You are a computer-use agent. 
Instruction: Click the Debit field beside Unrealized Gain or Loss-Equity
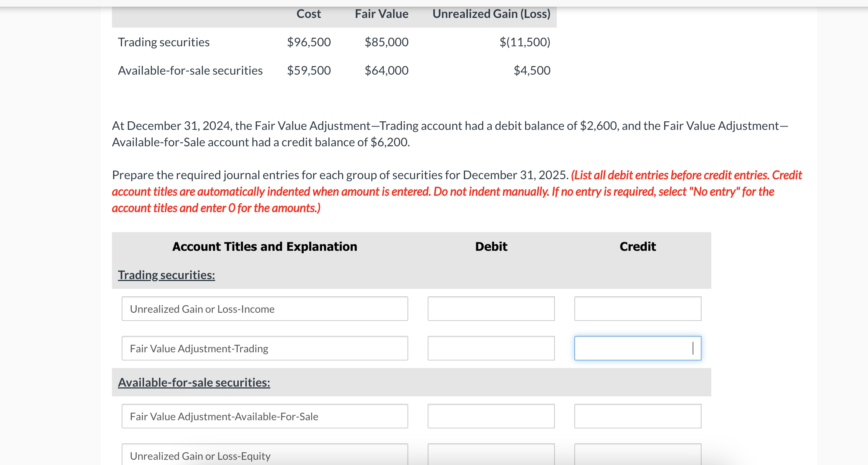click(x=491, y=455)
